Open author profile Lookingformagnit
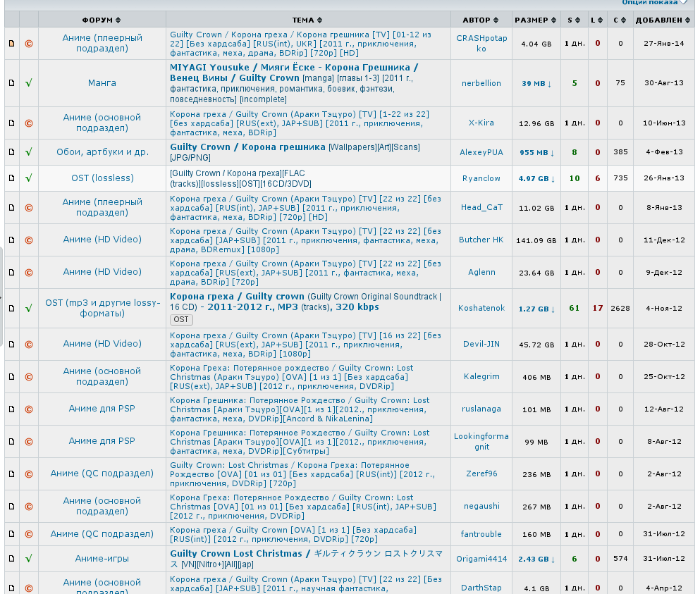The width and height of the screenshot is (700, 594). pyautogui.click(x=481, y=441)
